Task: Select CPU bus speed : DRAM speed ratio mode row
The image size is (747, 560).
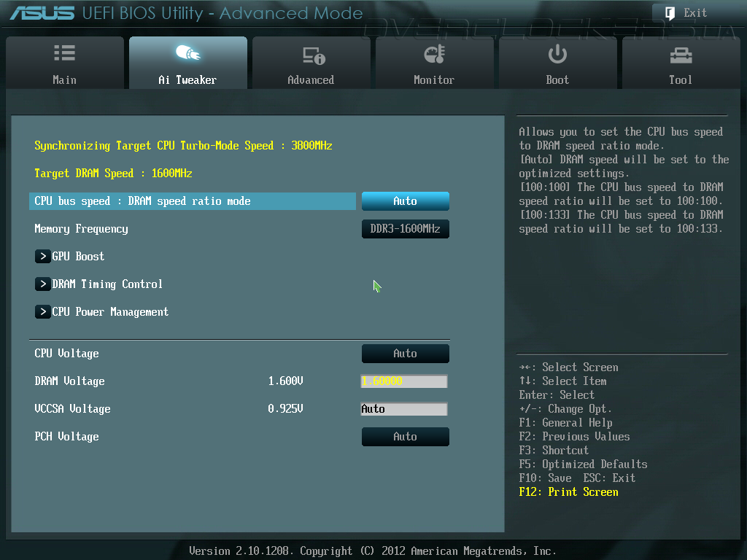Action: tap(193, 201)
